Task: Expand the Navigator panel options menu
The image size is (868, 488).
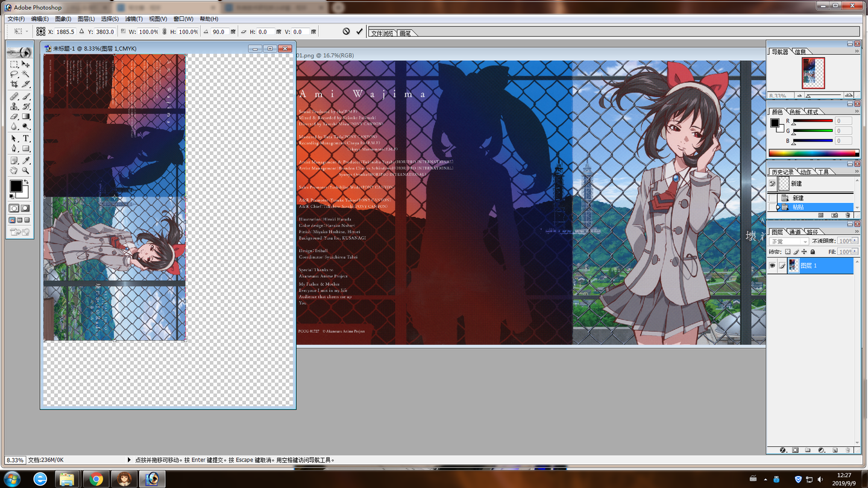Action: pos(857,52)
